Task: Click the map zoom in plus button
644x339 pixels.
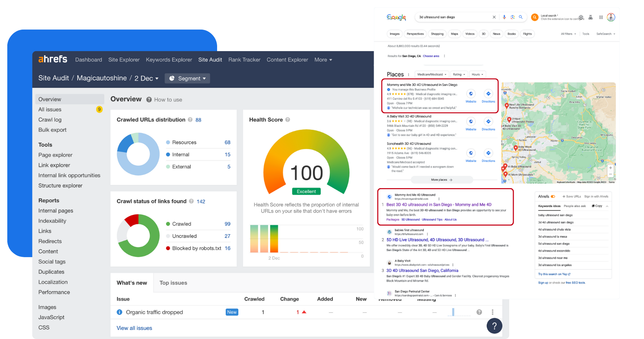Action: pyautogui.click(x=610, y=168)
